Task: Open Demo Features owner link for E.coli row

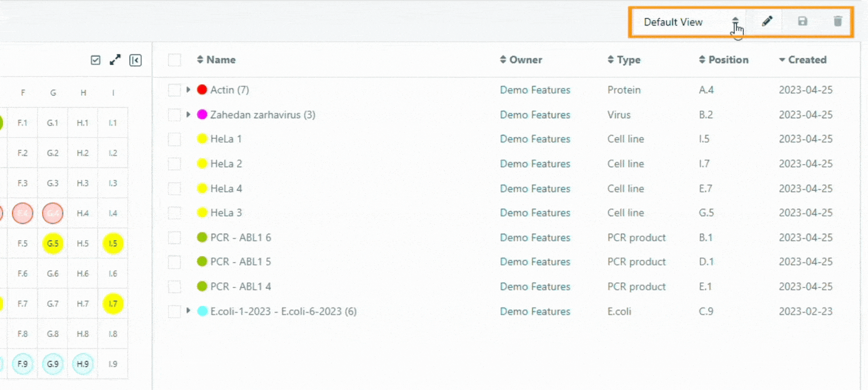Action: point(535,311)
